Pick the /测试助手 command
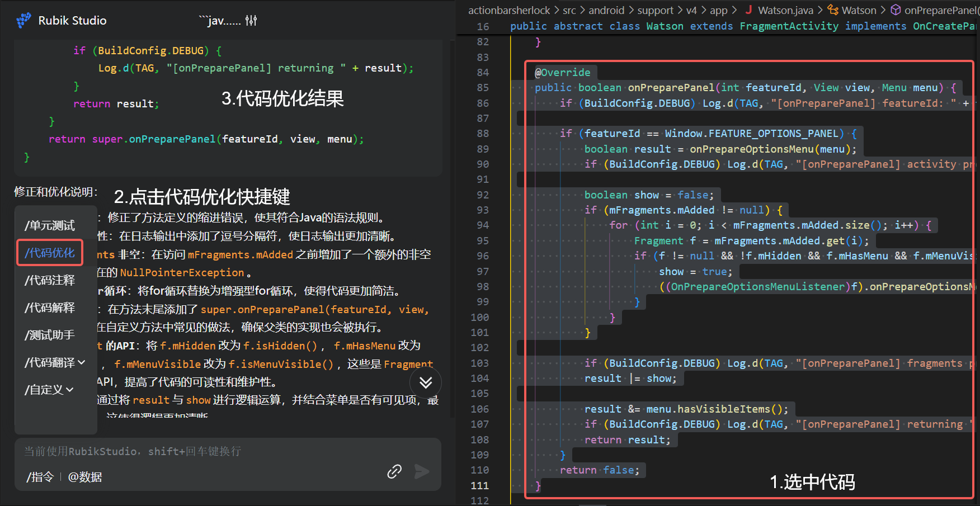Viewport: 980px width, 506px height. pos(50,335)
